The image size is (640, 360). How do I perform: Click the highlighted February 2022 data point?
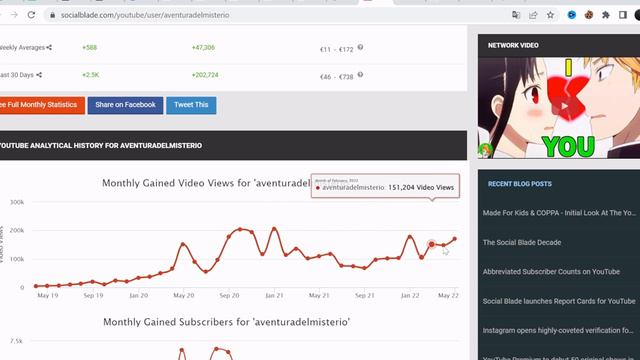(x=432, y=244)
